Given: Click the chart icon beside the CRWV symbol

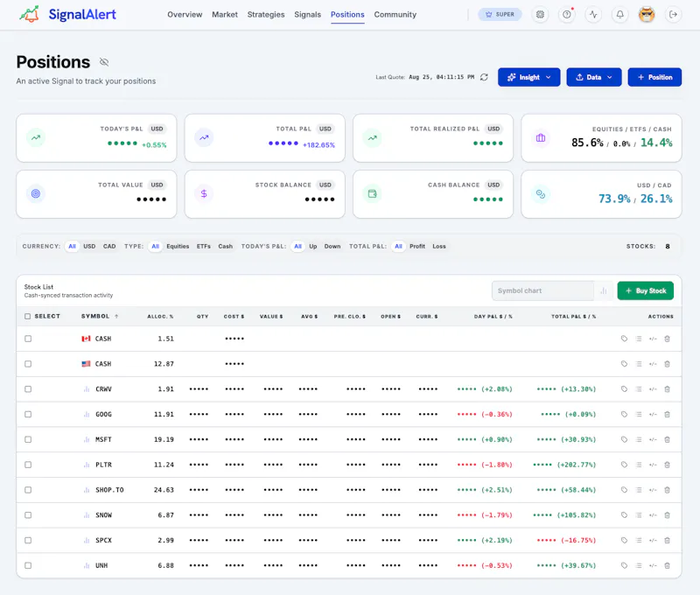Looking at the screenshot, I should tap(86, 389).
